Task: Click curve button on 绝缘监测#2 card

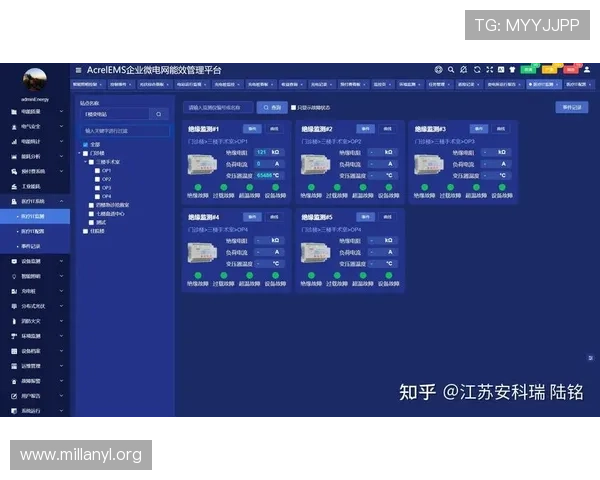Action: point(387,129)
